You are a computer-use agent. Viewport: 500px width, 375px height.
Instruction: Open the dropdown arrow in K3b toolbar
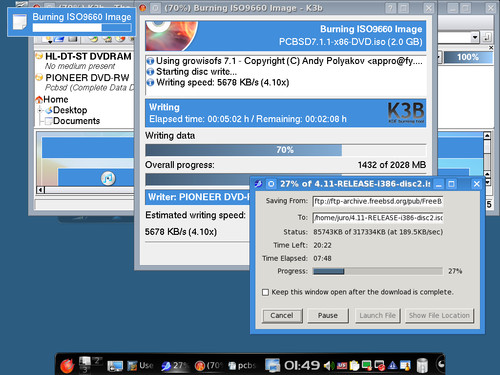(x=475, y=37)
